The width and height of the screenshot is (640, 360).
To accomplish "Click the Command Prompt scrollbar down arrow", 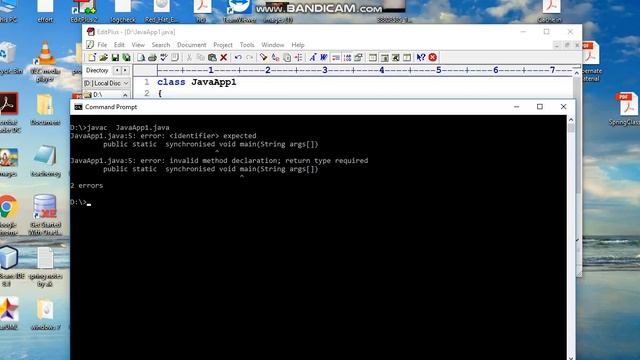I will 571,357.
